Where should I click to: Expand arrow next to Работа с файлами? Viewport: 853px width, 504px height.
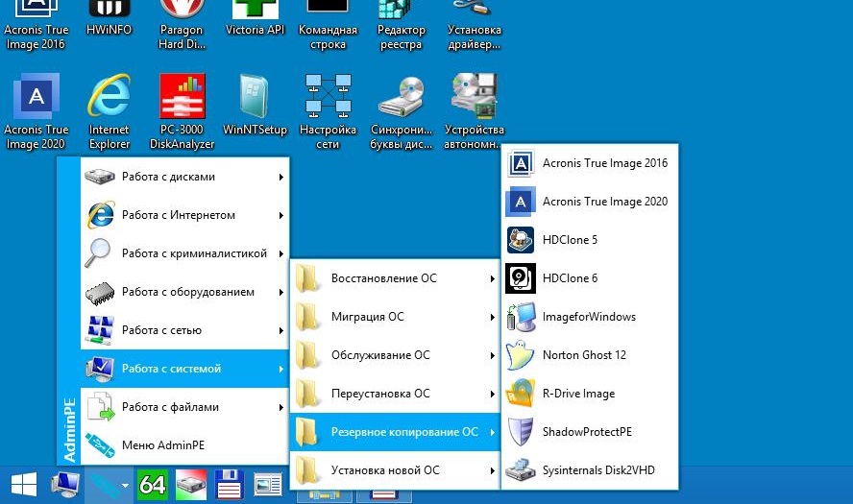(x=281, y=407)
